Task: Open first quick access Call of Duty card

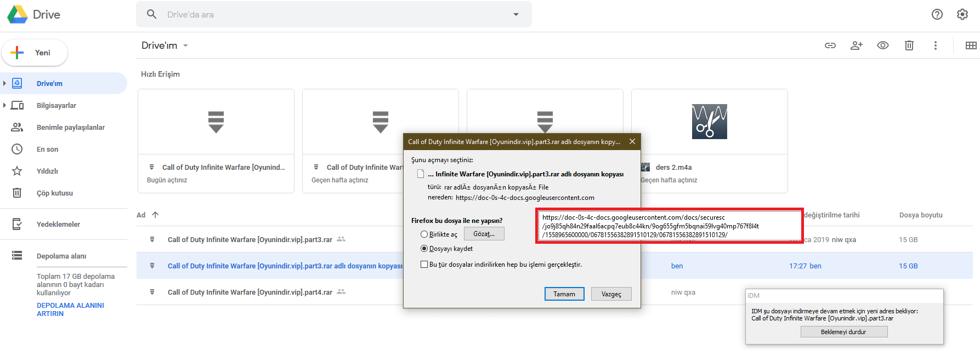Action: tap(216, 141)
